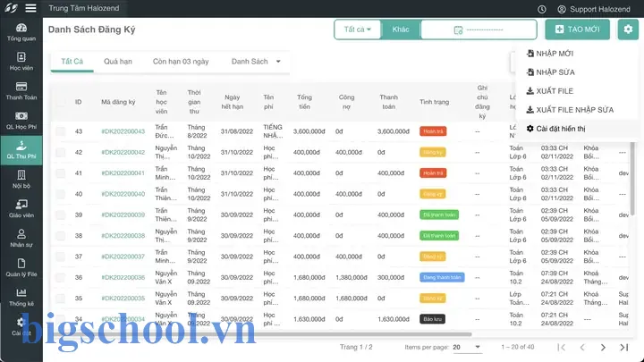Switch to the Tất Cả tab
This screenshot has width=644, height=362.
[72, 62]
